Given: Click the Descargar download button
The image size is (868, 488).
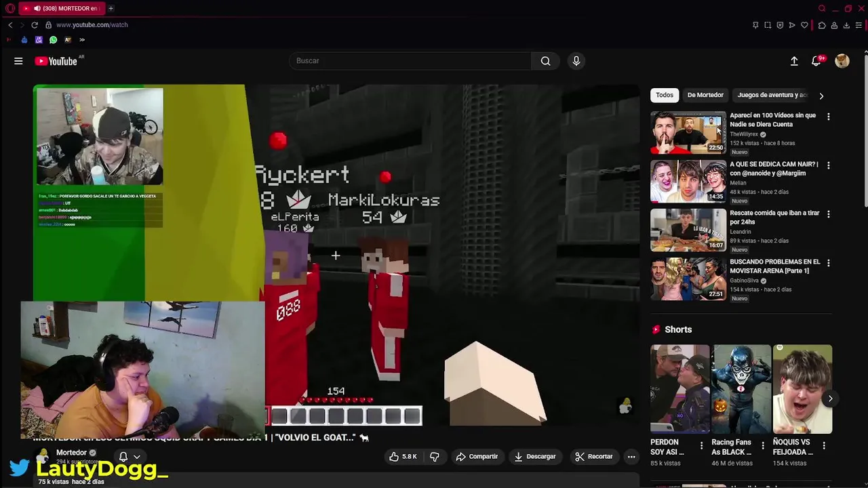Looking at the screenshot, I should pos(535,457).
